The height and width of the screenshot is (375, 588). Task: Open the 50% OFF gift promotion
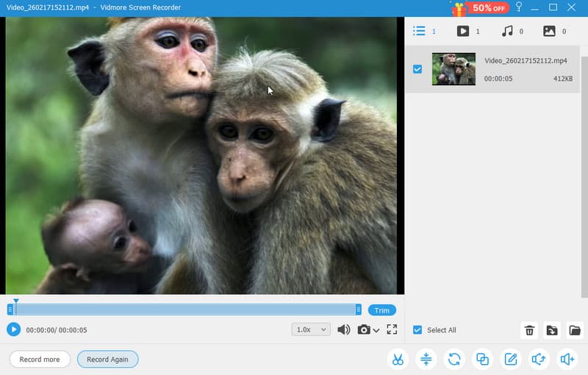click(x=480, y=8)
